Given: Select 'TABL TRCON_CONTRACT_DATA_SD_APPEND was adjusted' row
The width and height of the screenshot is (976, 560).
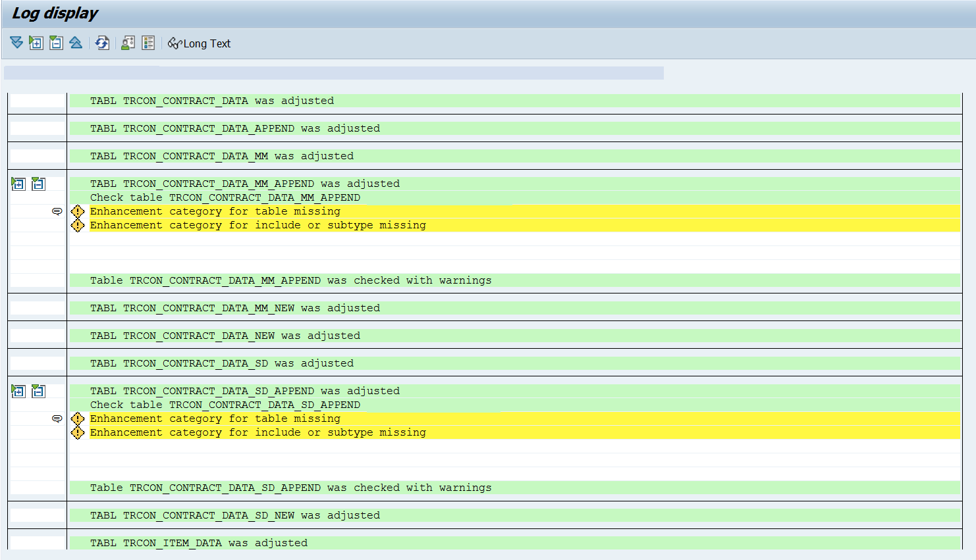Looking at the screenshot, I should click(x=514, y=391).
